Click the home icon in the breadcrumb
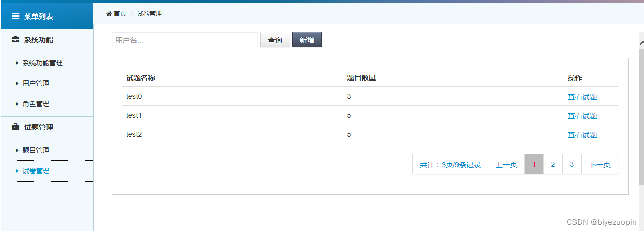The height and width of the screenshot is (231, 644). click(x=109, y=14)
